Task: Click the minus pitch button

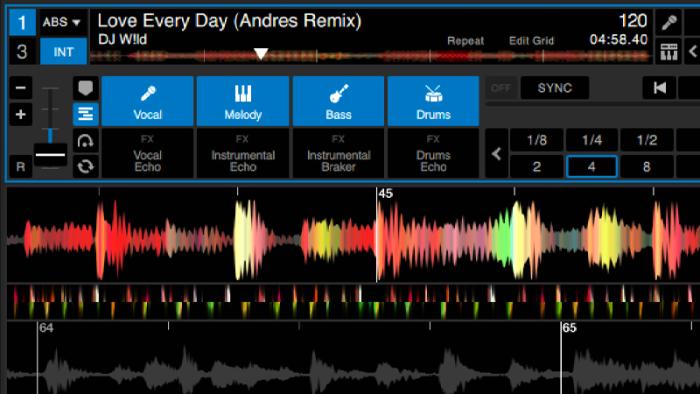Action: 21,87
